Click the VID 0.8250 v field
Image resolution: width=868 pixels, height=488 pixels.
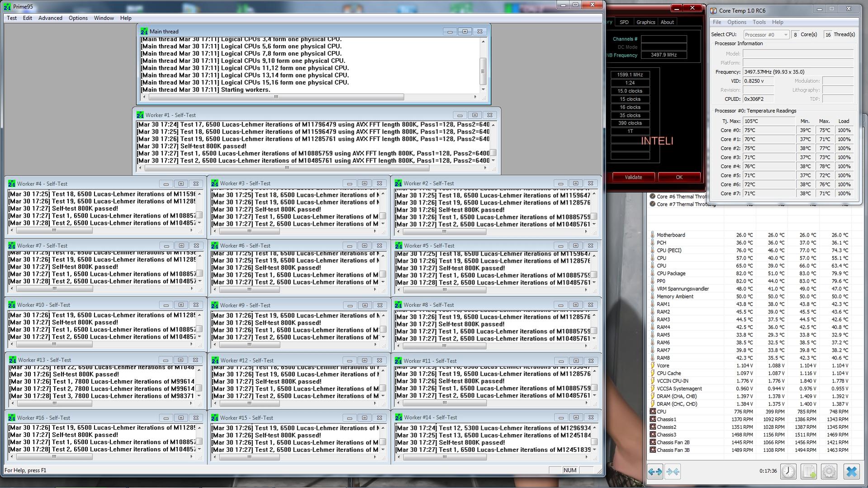tap(758, 81)
